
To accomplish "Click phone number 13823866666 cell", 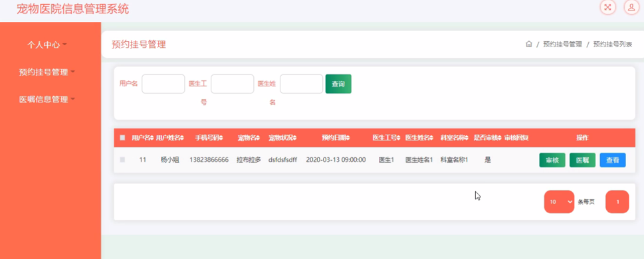I will 209,159.
